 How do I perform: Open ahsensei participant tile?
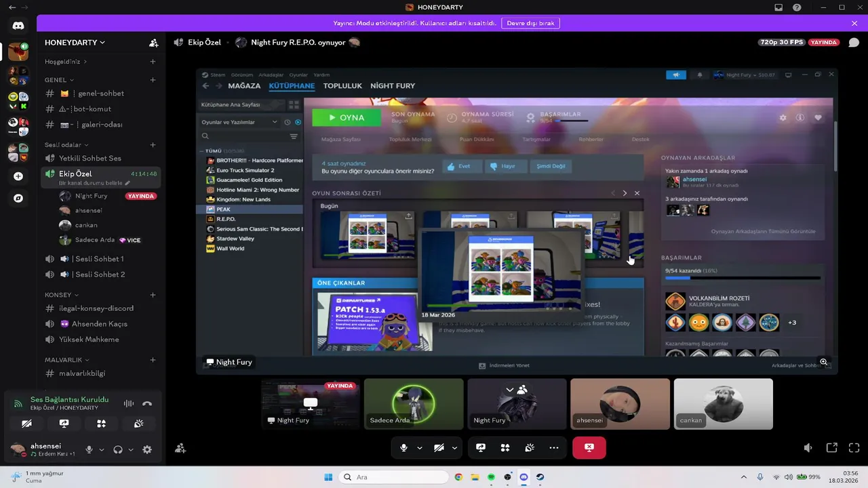tap(620, 404)
